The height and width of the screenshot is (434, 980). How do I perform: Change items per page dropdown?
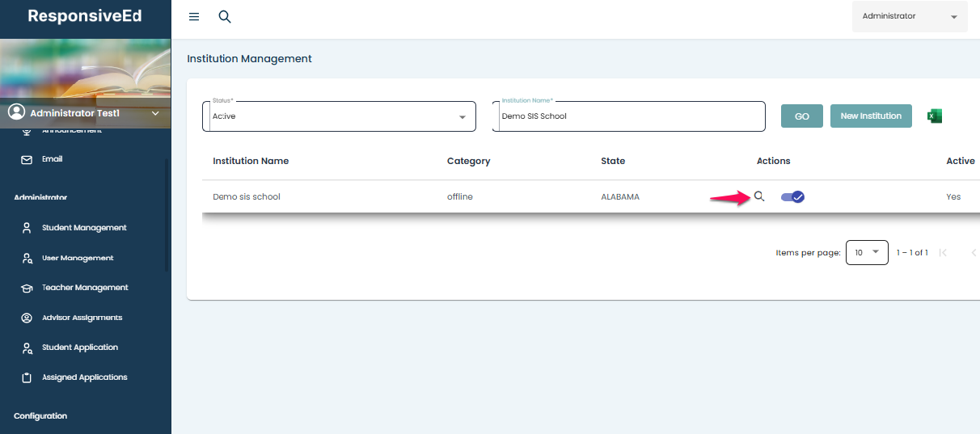pos(867,253)
